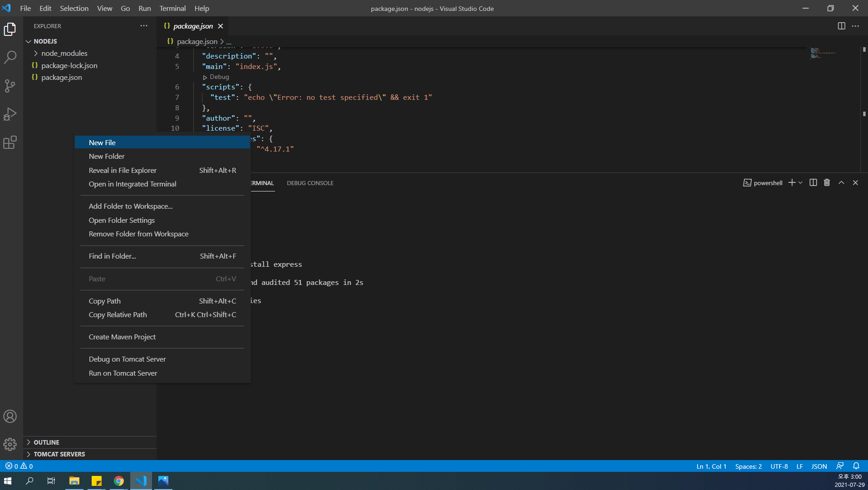Choose Copy Relative Path
This screenshot has width=868, height=490.
point(162,314)
